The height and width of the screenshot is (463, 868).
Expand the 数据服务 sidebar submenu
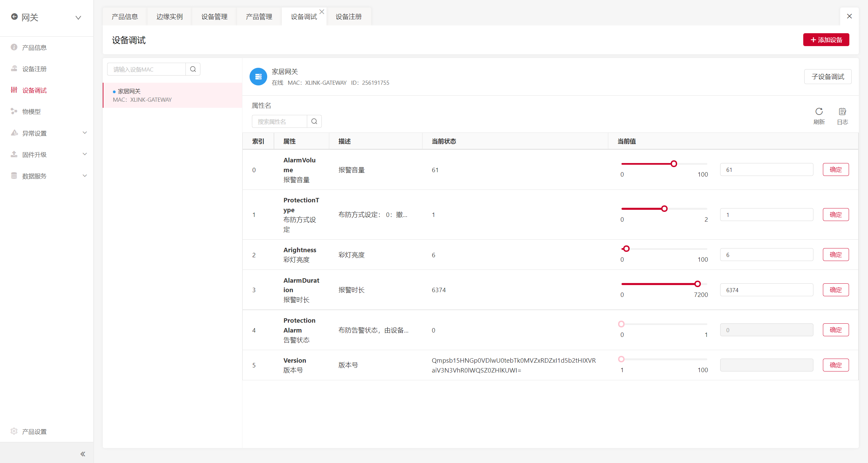pyautogui.click(x=85, y=176)
